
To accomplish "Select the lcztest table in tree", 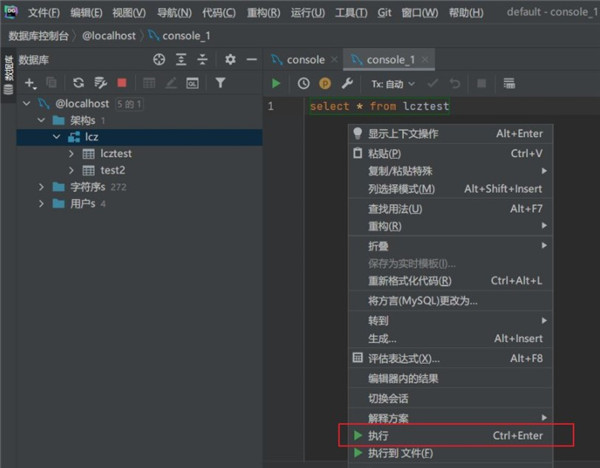I will 116,153.
